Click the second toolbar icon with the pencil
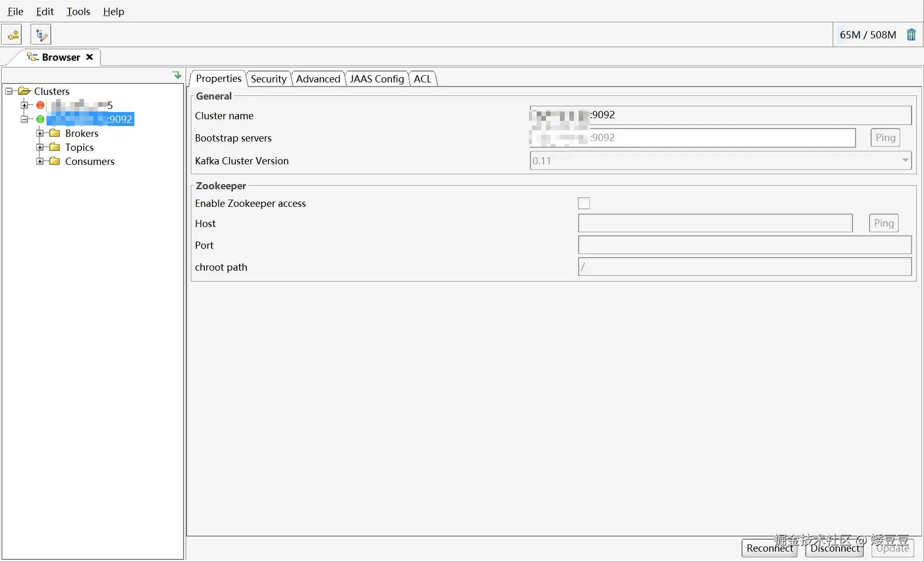Viewport: 924px width, 562px height. 41,35
